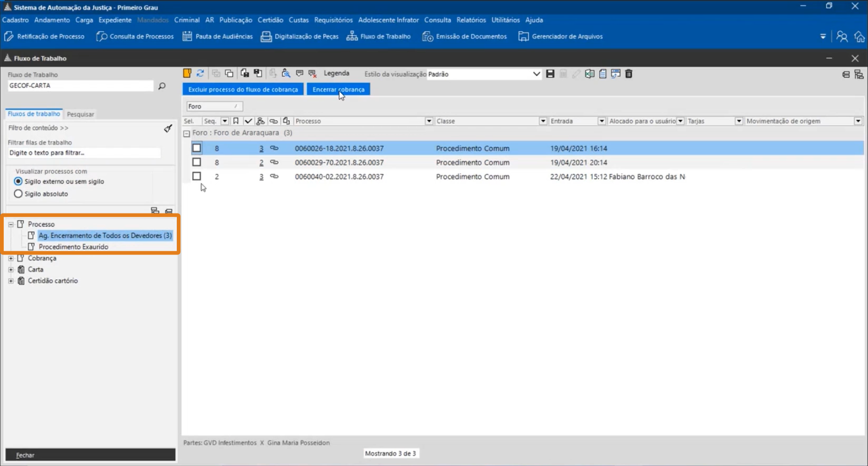Open Digitalização de Peças
Image resolution: width=868 pixels, height=466 pixels.
300,36
